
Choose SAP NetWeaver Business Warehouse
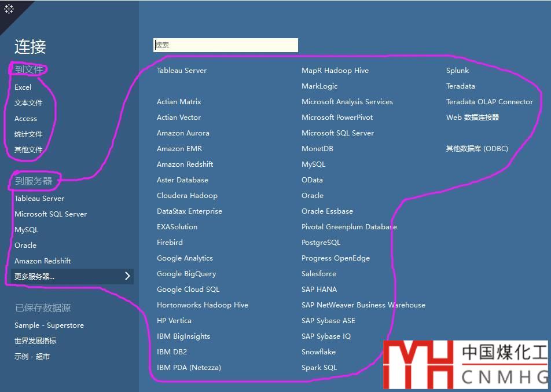point(363,305)
